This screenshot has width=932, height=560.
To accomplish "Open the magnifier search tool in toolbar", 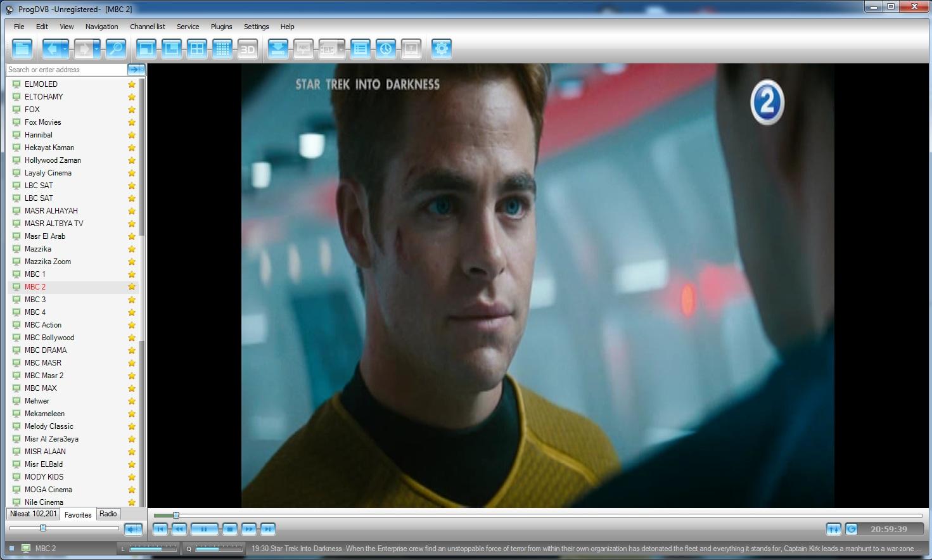I will 115,49.
